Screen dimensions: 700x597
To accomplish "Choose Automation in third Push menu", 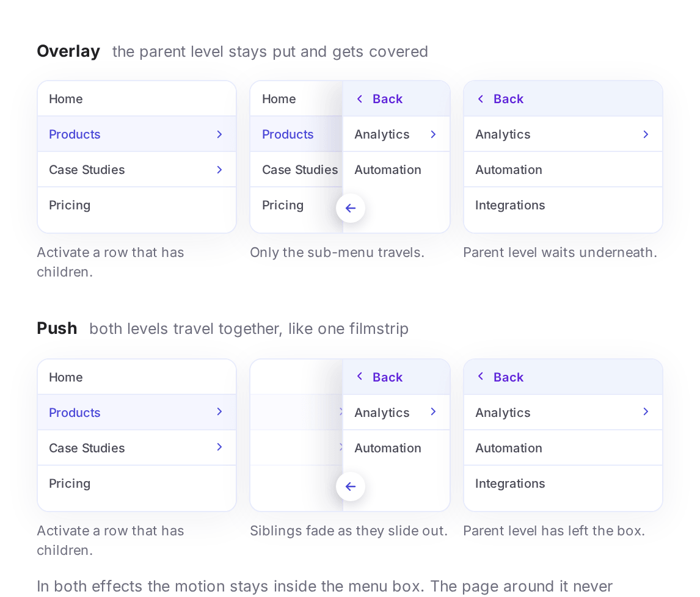I will tap(563, 448).
